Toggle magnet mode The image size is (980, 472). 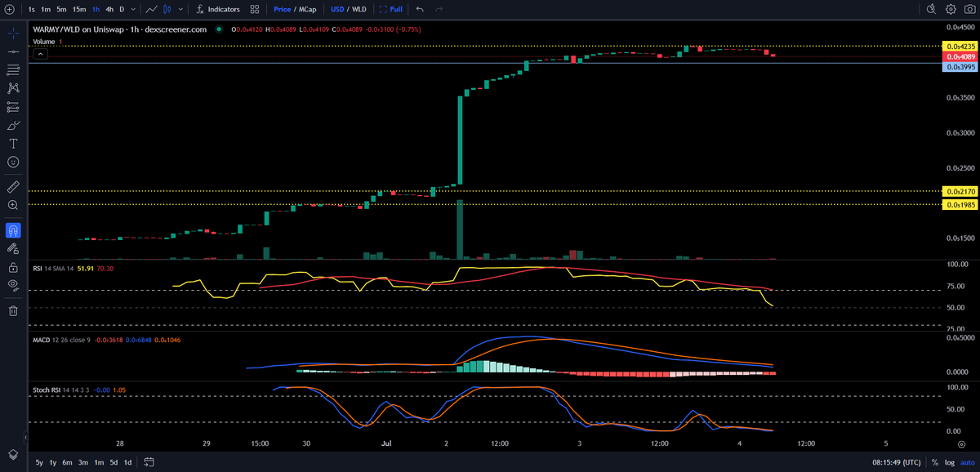point(13,230)
